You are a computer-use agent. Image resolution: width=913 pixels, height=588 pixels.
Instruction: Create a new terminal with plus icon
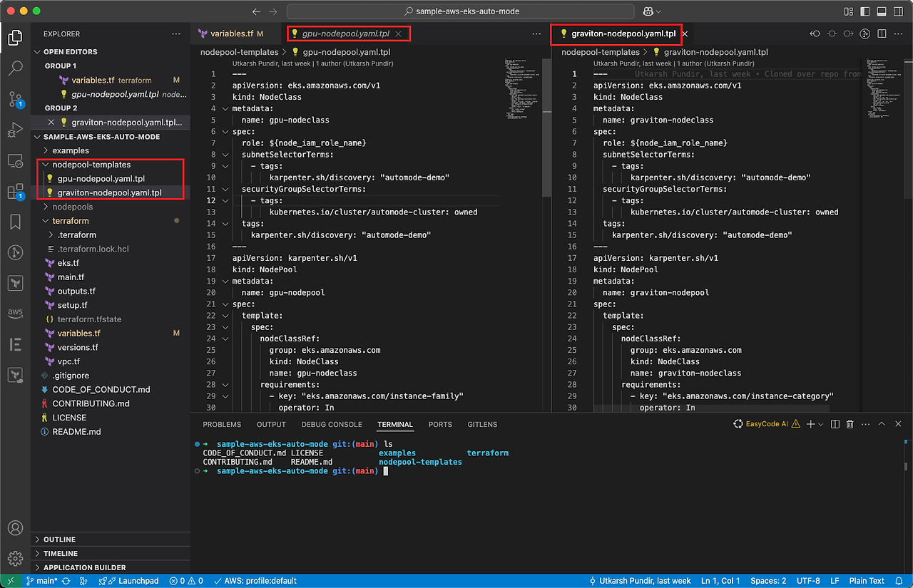coord(810,424)
